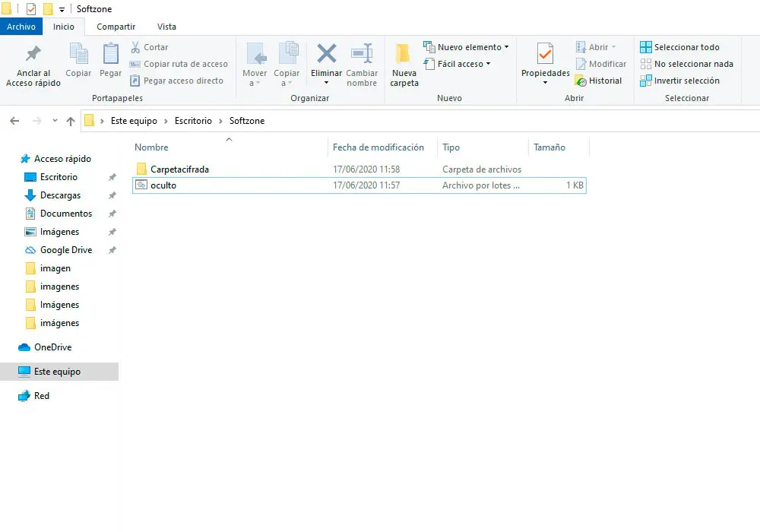Viewport: 760px width, 532px height.
Task: Open the Copiar a menu
Action: 287,65
